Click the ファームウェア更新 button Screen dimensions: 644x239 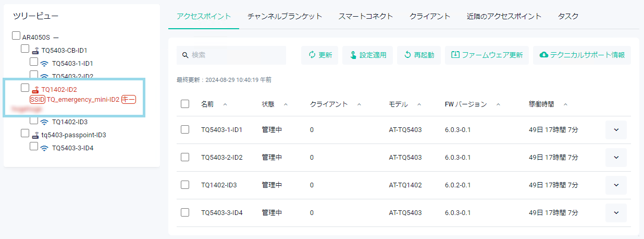point(487,55)
